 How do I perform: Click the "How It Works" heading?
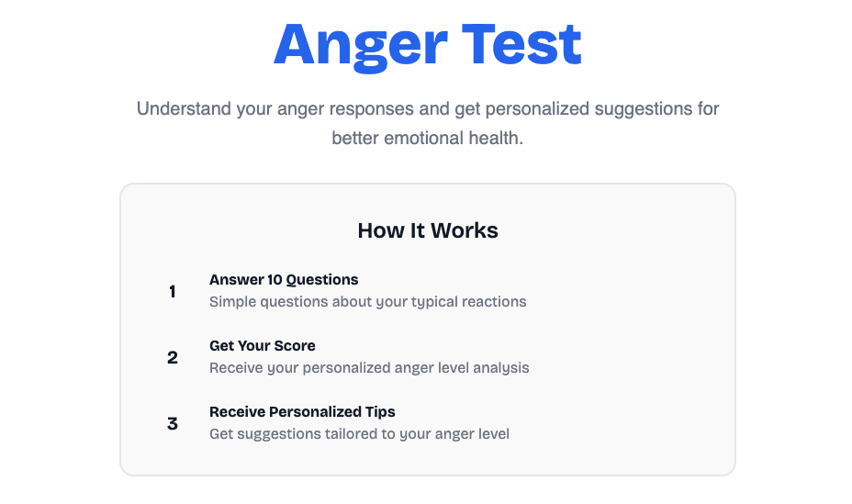pos(427,230)
